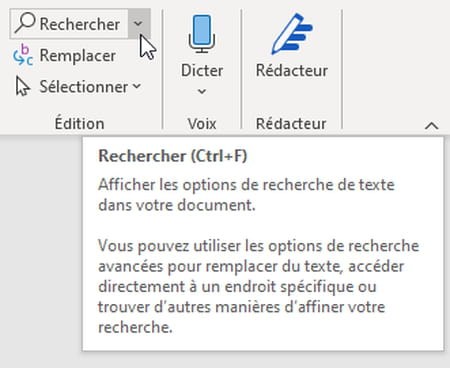Click the Dicter text label
Viewport: 450px width, 368px height.
(202, 71)
